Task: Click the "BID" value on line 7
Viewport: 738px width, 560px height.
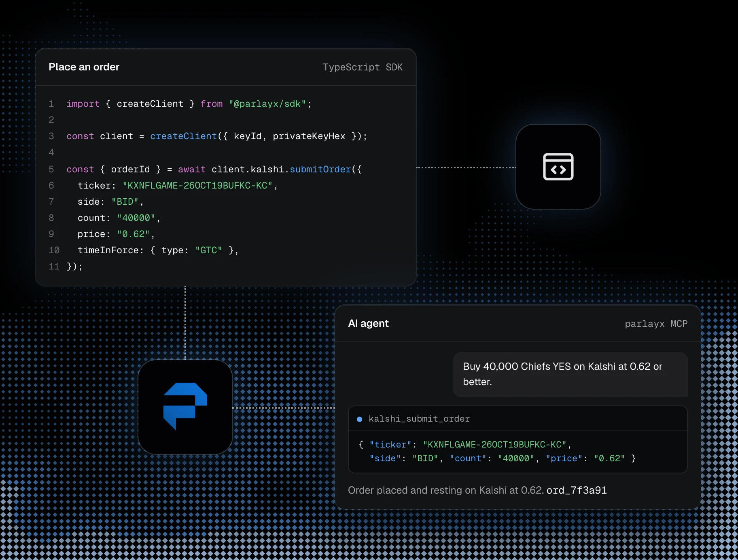Action: pyautogui.click(x=125, y=202)
